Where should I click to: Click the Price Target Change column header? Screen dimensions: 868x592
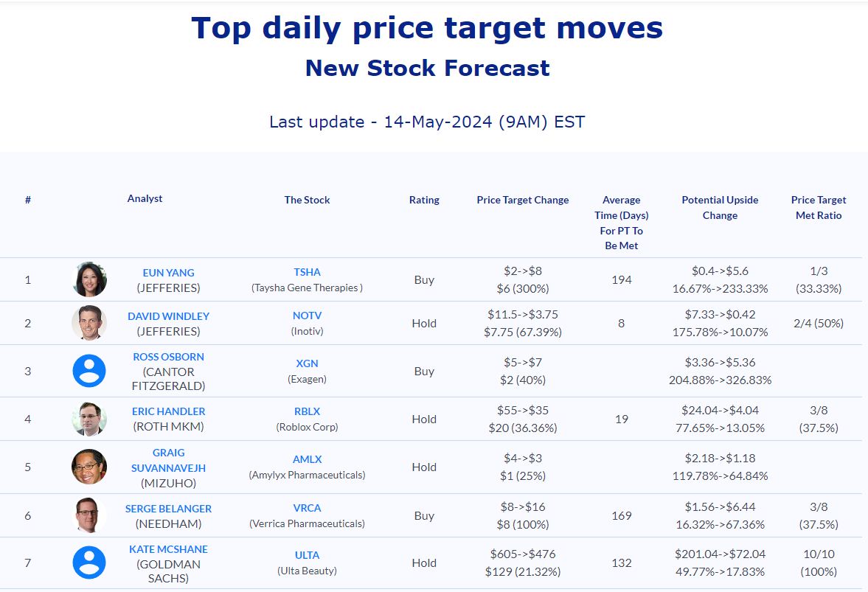coord(523,200)
